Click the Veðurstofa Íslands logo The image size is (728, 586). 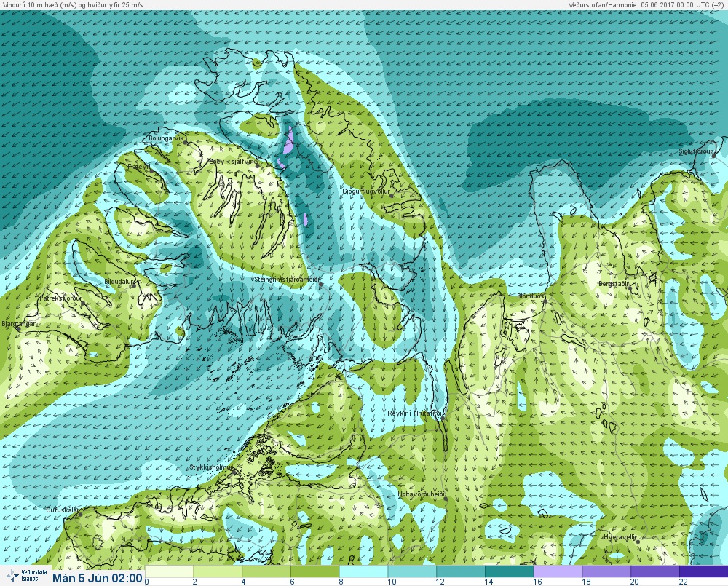(x=25, y=576)
